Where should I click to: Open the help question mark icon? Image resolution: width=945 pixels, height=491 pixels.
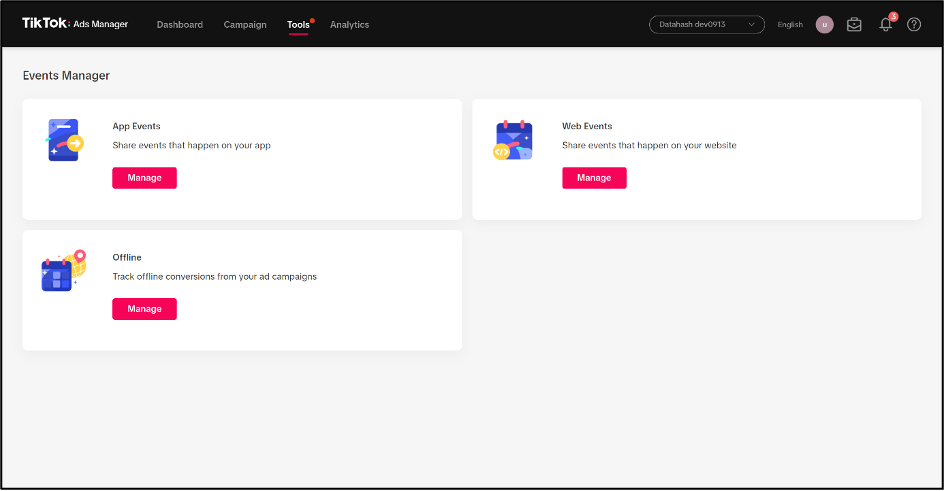(x=914, y=25)
